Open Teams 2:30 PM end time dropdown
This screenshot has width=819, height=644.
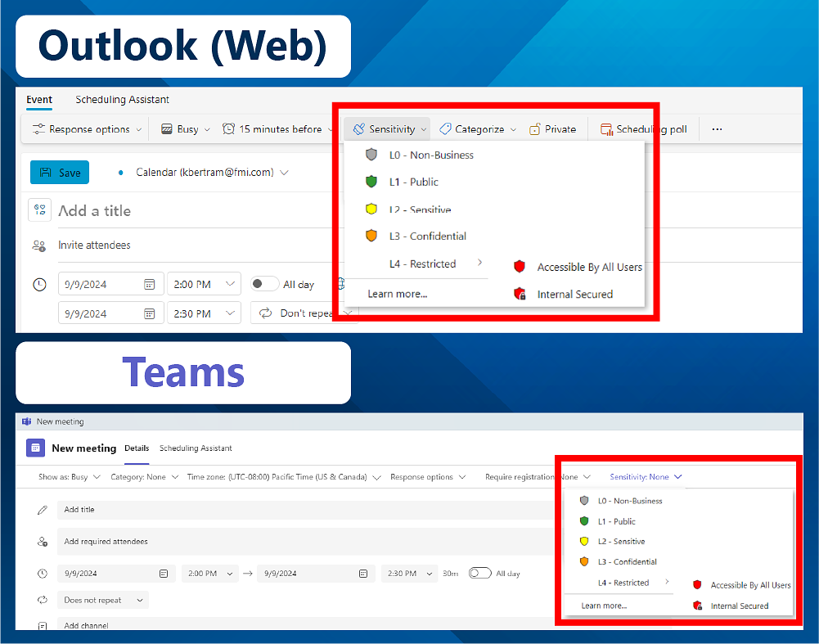[409, 574]
